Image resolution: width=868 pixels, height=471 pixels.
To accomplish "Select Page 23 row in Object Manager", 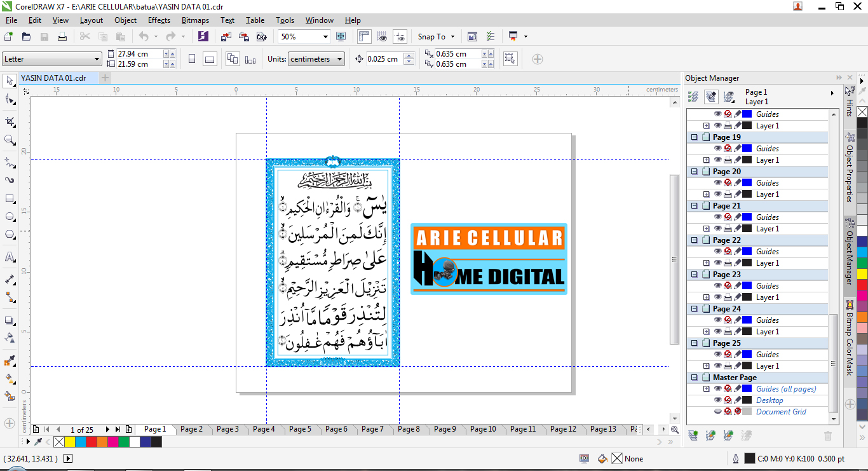I will click(757, 275).
